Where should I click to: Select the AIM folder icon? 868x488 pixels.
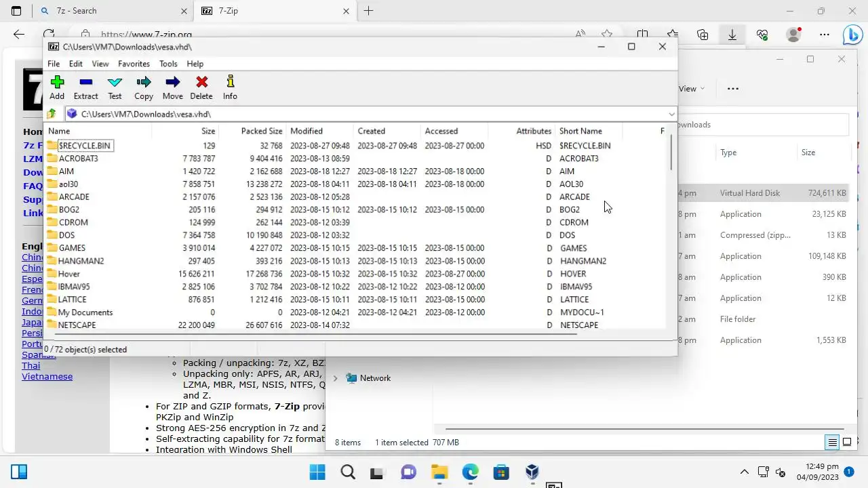click(52, 171)
